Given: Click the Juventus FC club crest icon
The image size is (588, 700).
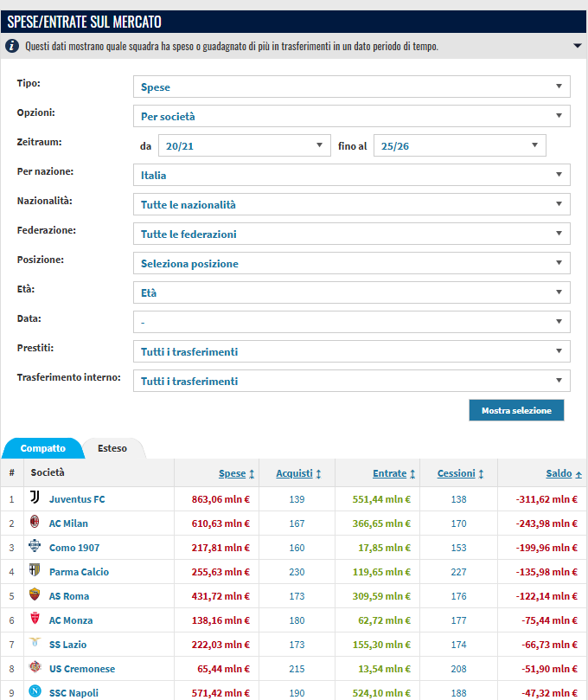Looking at the screenshot, I should [x=35, y=499].
